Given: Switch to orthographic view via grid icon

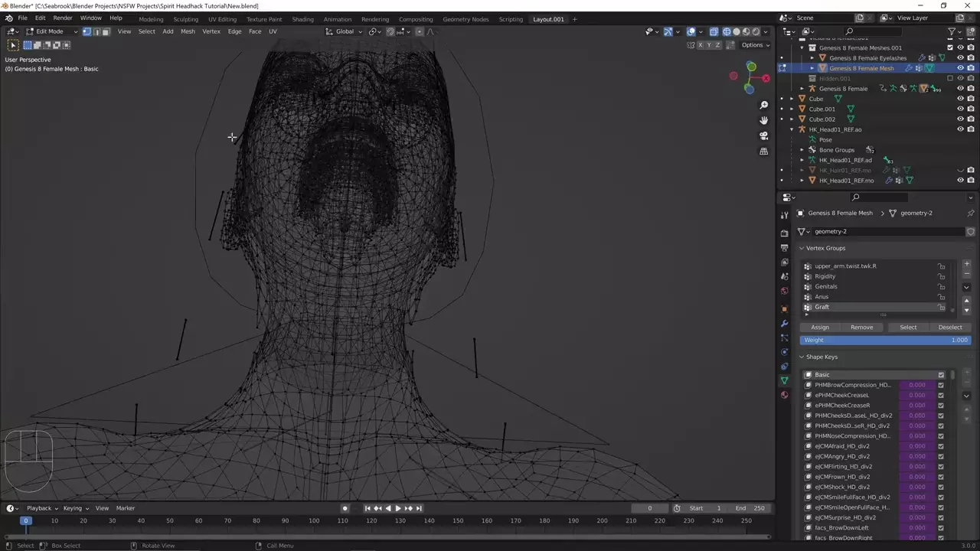Looking at the screenshot, I should click(763, 152).
